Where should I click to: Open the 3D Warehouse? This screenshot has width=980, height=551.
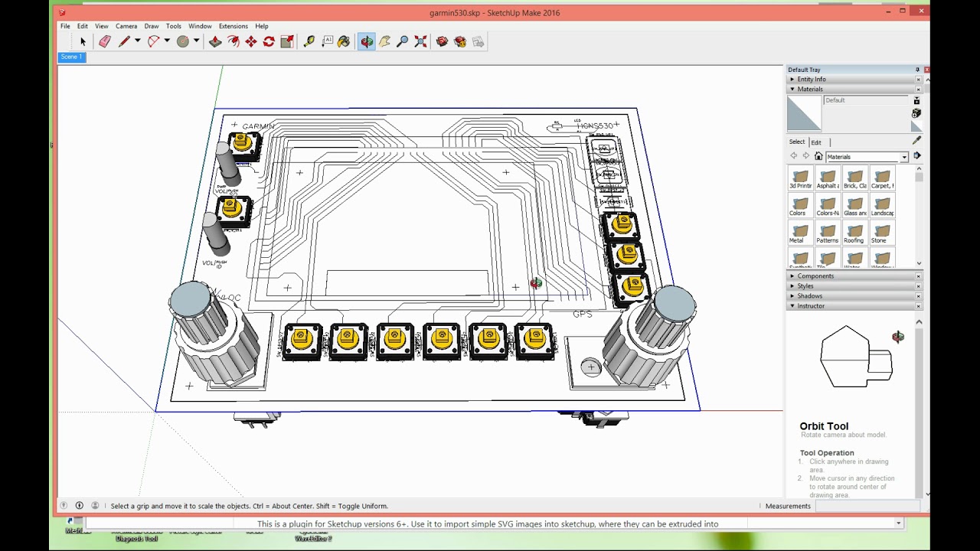(x=442, y=41)
